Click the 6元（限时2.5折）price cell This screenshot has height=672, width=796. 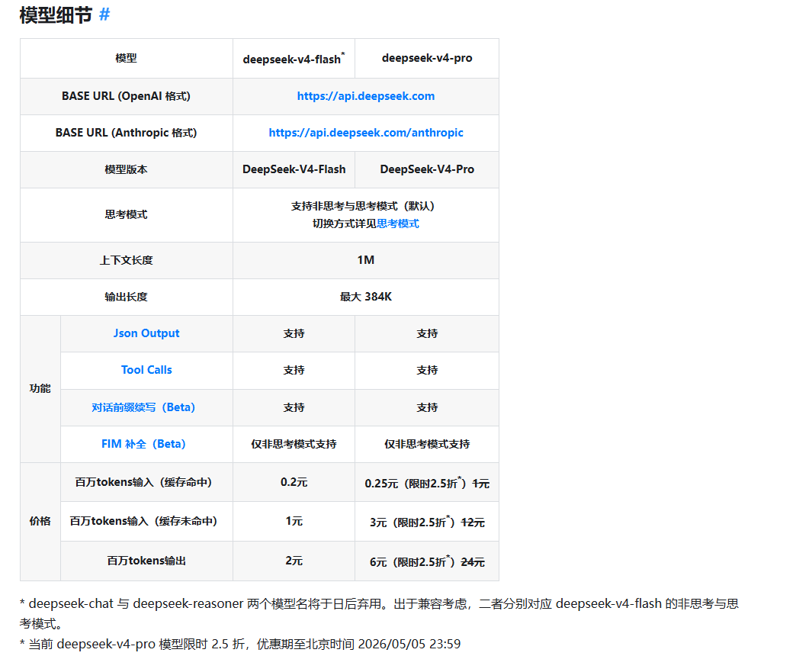tap(427, 561)
